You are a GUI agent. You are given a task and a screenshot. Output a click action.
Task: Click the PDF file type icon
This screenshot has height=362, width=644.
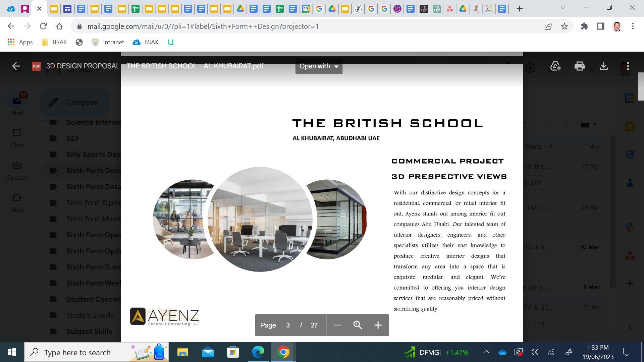(x=36, y=66)
